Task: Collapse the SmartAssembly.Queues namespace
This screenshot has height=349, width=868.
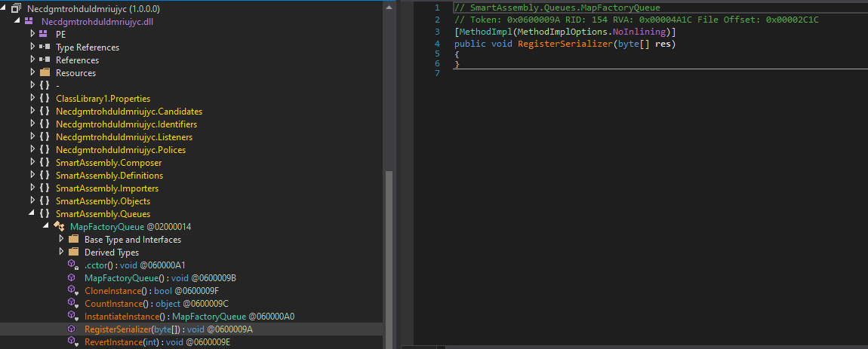Action: [32, 214]
